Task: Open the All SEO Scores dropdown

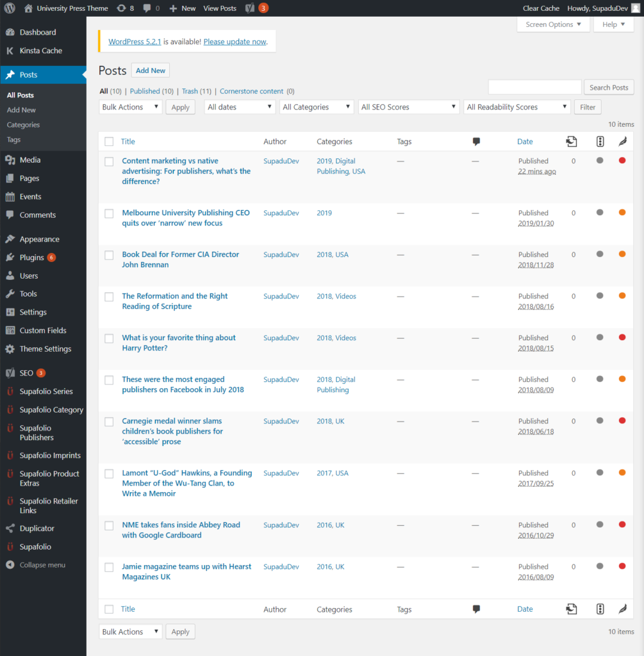Action: pos(409,107)
